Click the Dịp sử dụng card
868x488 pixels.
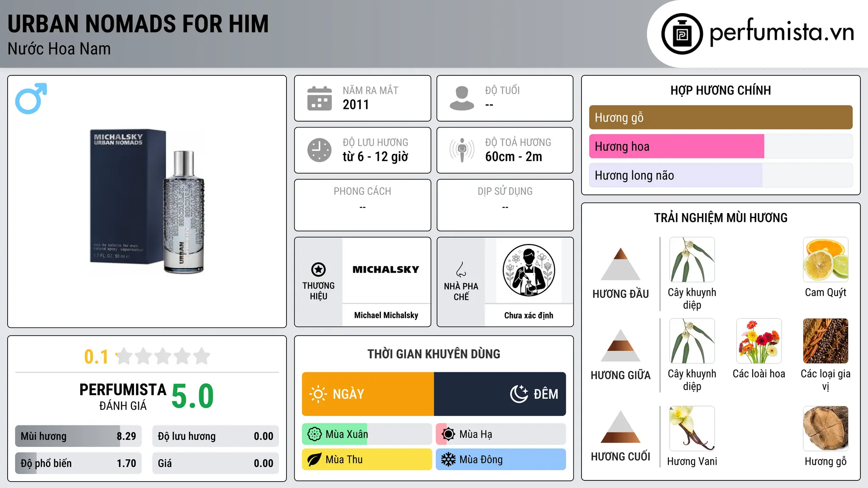pyautogui.click(x=505, y=205)
